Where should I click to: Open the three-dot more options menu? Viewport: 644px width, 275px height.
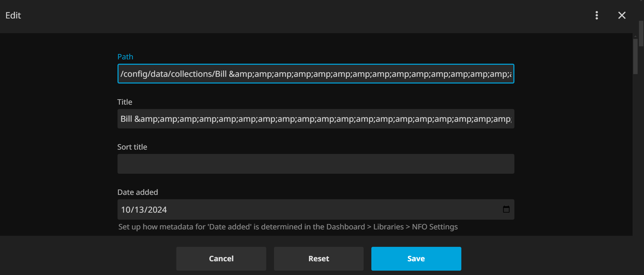tap(597, 15)
